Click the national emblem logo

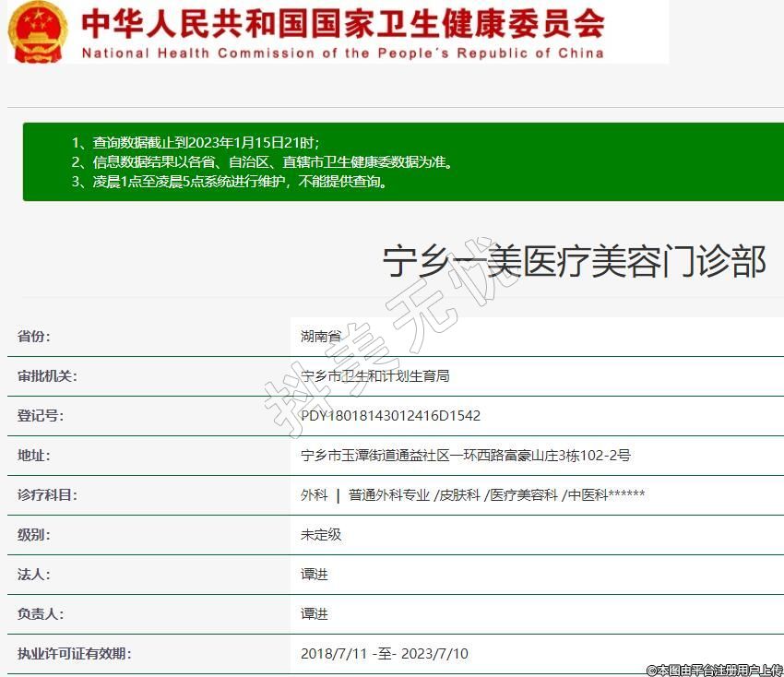click(x=39, y=31)
